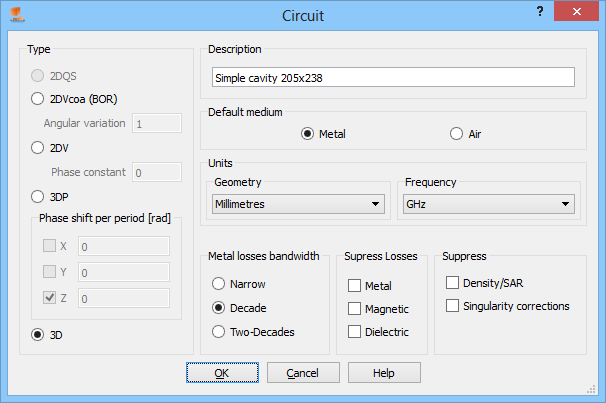Select the 3DP type radio button
This screenshot has height=403, width=606.
pos(38,196)
